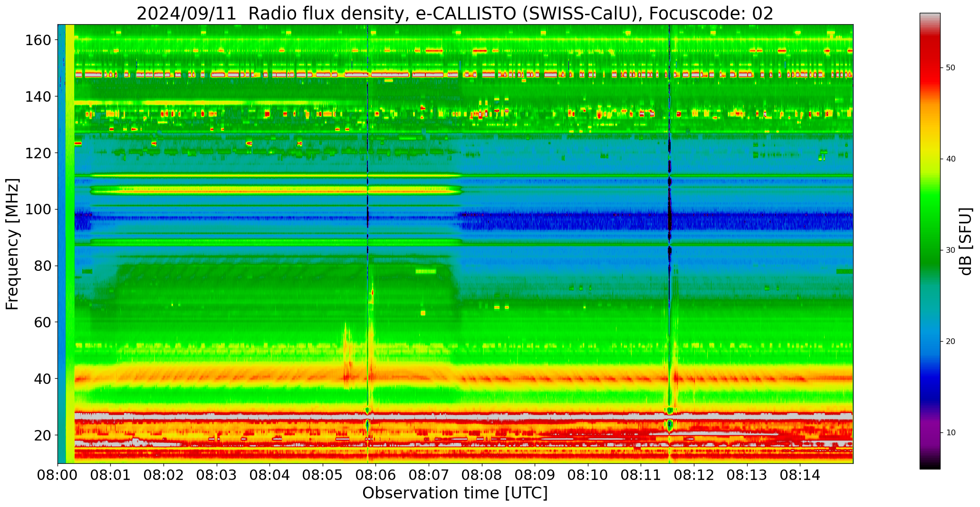Click the 08:12 time tick label
The width and height of the screenshot is (980, 507).
[694, 475]
